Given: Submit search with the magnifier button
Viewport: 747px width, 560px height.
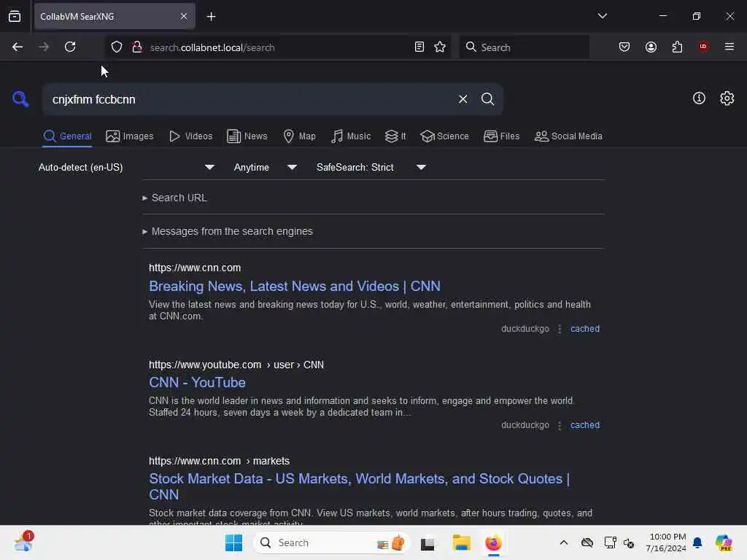Looking at the screenshot, I should click(487, 99).
